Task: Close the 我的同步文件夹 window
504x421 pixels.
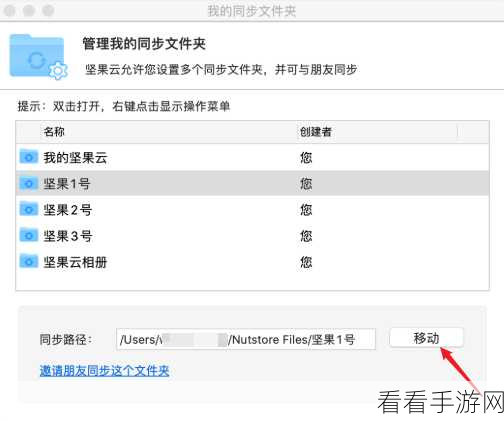Action: pyautogui.click(x=9, y=11)
